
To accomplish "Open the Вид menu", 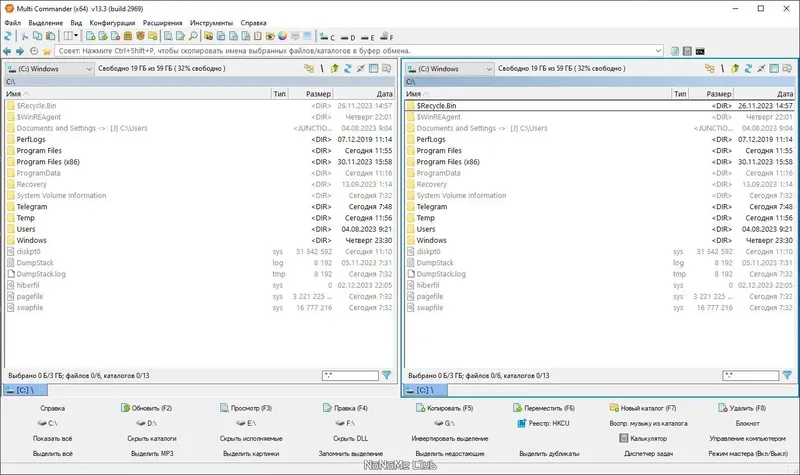I will pyautogui.click(x=76, y=23).
